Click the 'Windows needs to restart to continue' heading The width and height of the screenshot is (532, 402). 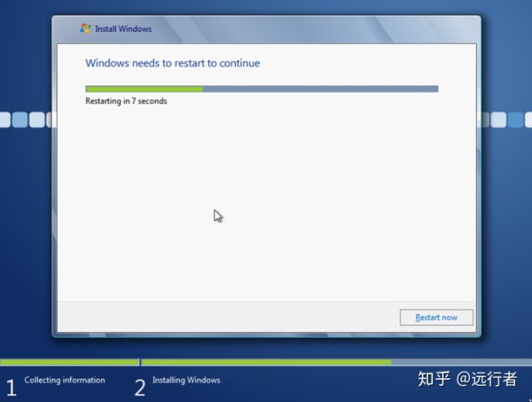click(x=173, y=64)
